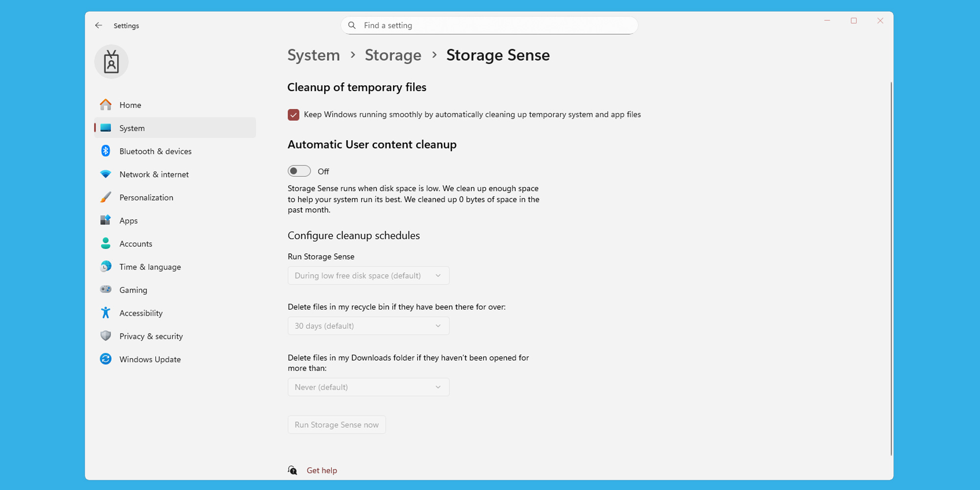The width and height of the screenshot is (980, 490).
Task: Change the recycle bin deletion period dropdown
Action: (368, 325)
